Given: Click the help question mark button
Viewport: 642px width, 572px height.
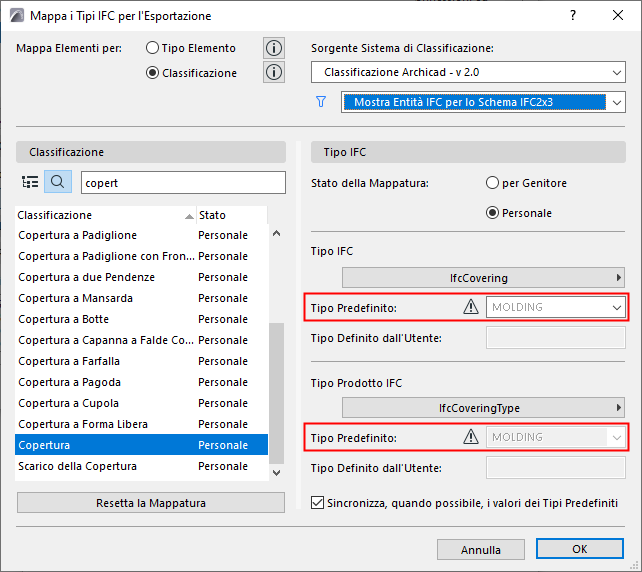Looking at the screenshot, I should pos(572,16).
